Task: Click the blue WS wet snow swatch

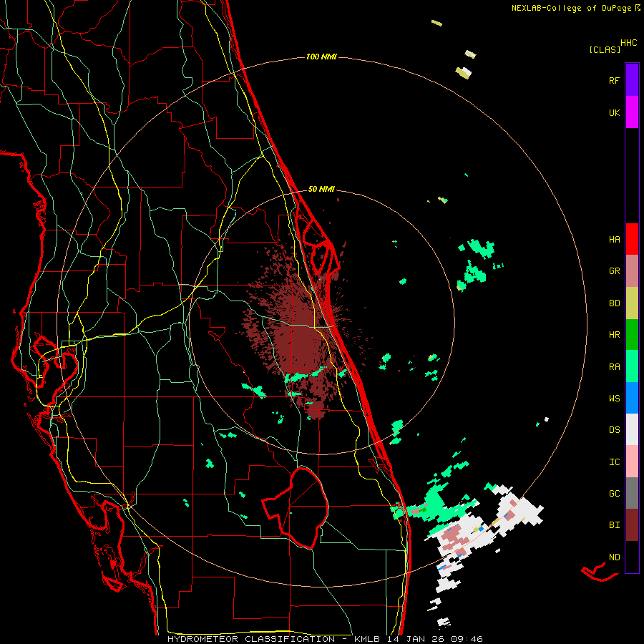Action: click(632, 398)
